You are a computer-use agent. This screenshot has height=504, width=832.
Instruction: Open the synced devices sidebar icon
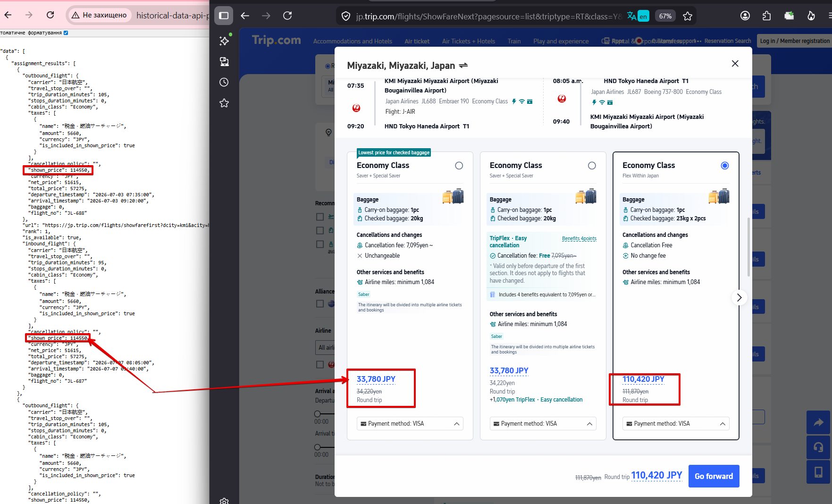click(x=224, y=61)
